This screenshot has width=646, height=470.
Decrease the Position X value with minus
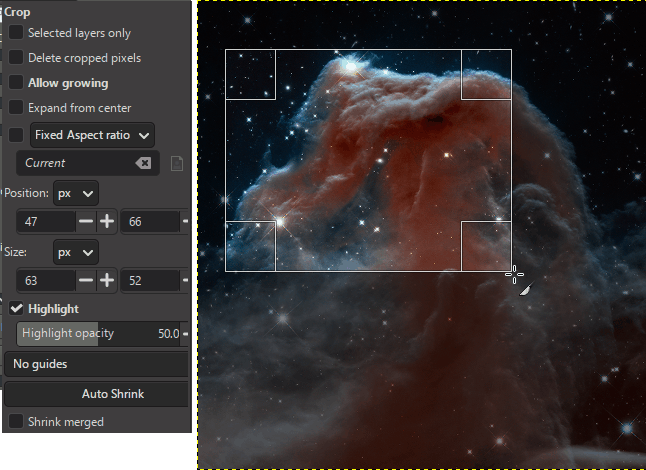86,222
